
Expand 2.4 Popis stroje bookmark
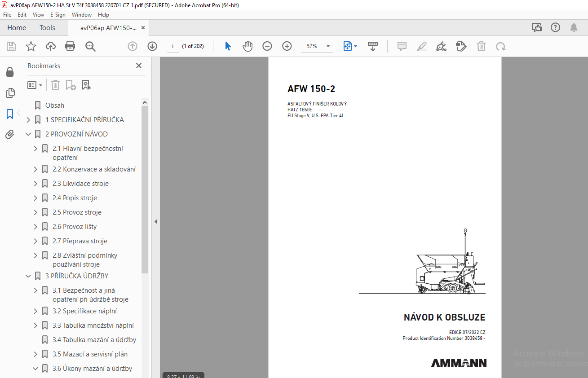(x=35, y=198)
